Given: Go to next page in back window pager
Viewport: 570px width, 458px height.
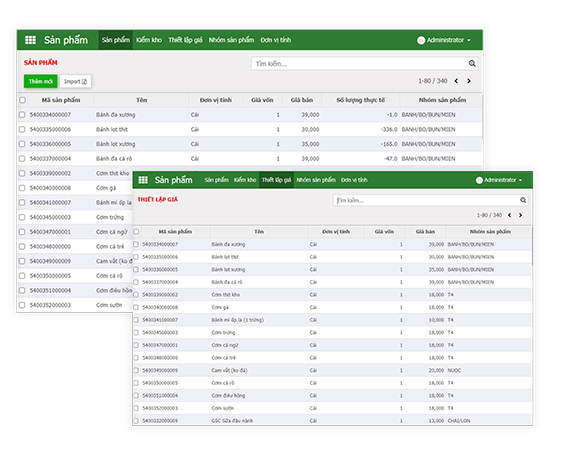Looking at the screenshot, I should tap(469, 81).
